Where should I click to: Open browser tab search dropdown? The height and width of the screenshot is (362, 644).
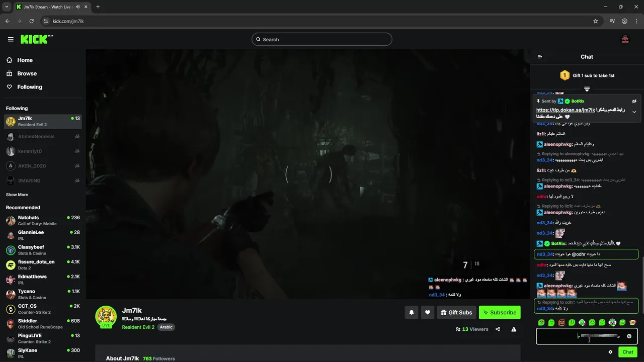tap(7, 7)
